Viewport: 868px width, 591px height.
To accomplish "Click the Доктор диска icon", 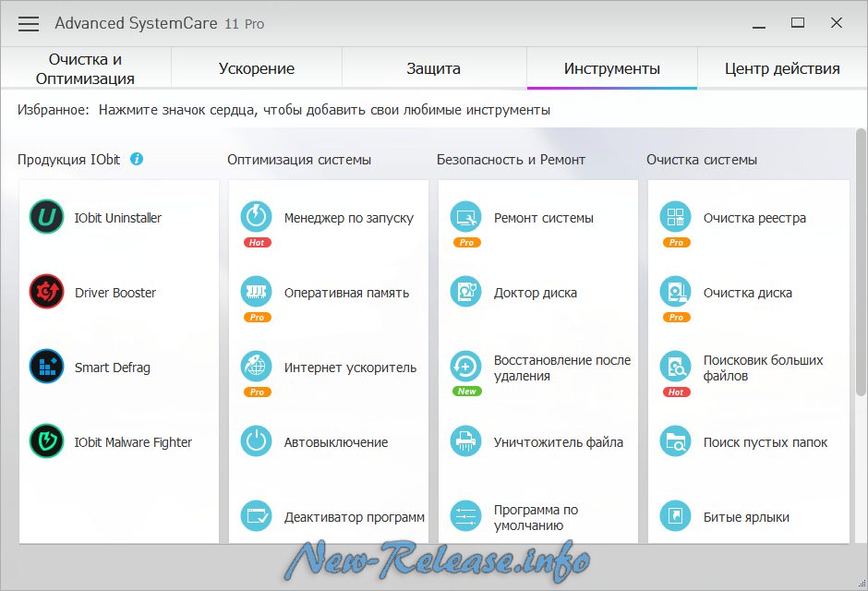I will pos(466,291).
